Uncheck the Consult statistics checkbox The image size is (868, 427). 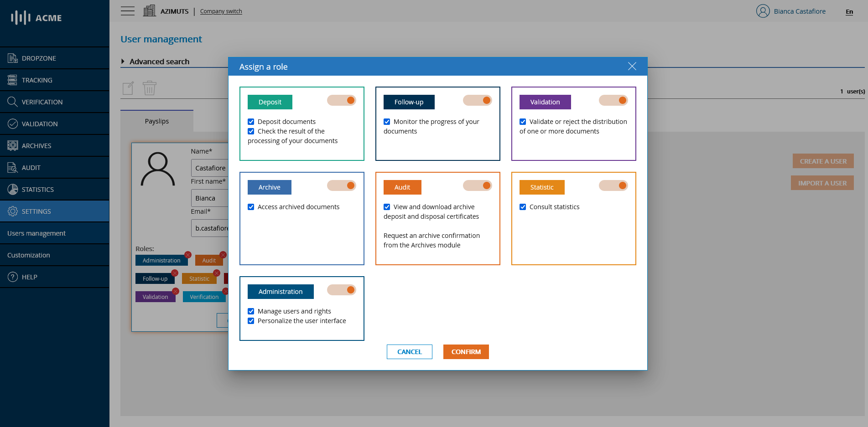[x=523, y=206]
